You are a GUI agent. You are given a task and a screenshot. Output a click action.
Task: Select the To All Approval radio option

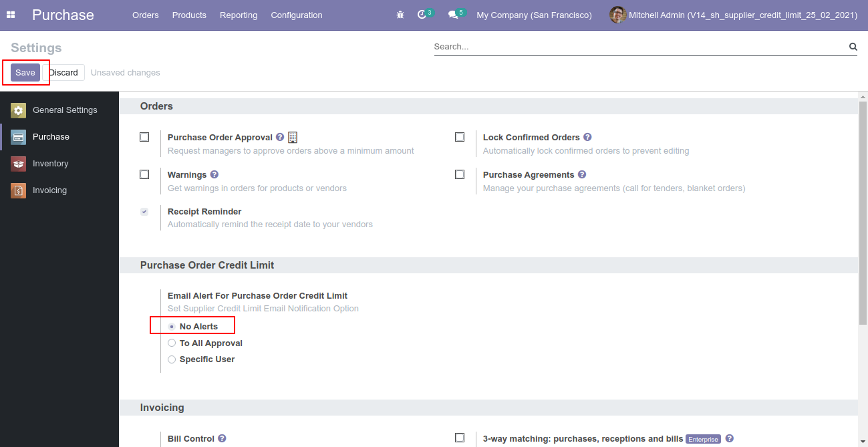pyautogui.click(x=172, y=343)
